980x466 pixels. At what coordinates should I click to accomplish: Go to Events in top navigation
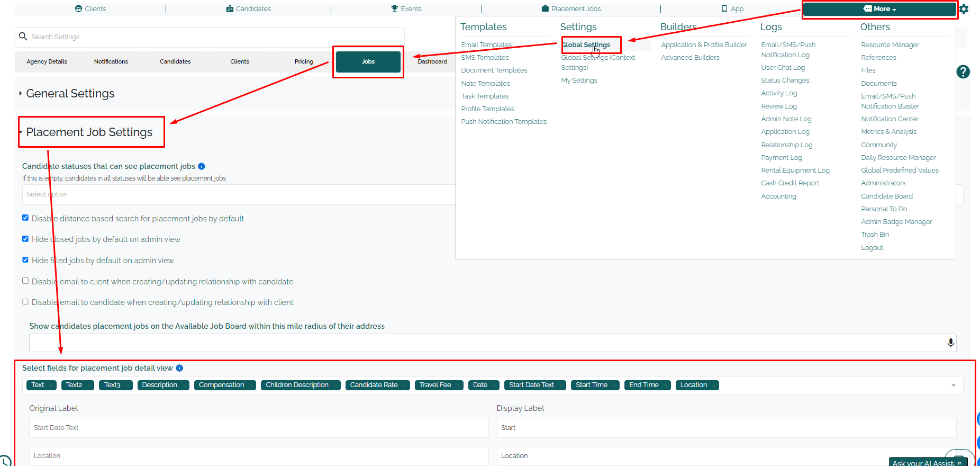(406, 9)
